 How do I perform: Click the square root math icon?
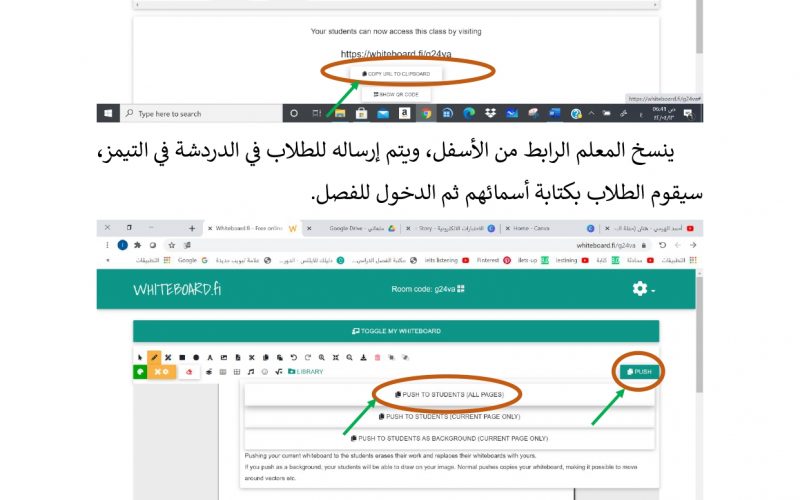(x=279, y=372)
